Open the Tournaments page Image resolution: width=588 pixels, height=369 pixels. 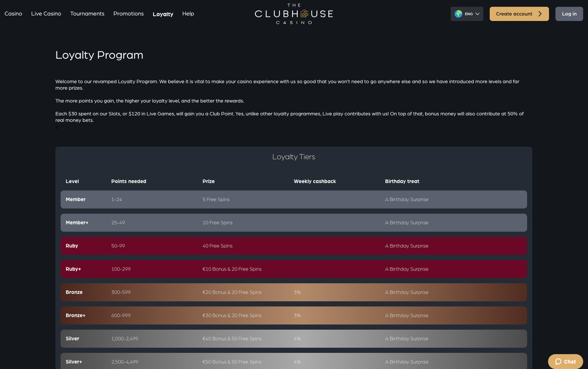[87, 14]
